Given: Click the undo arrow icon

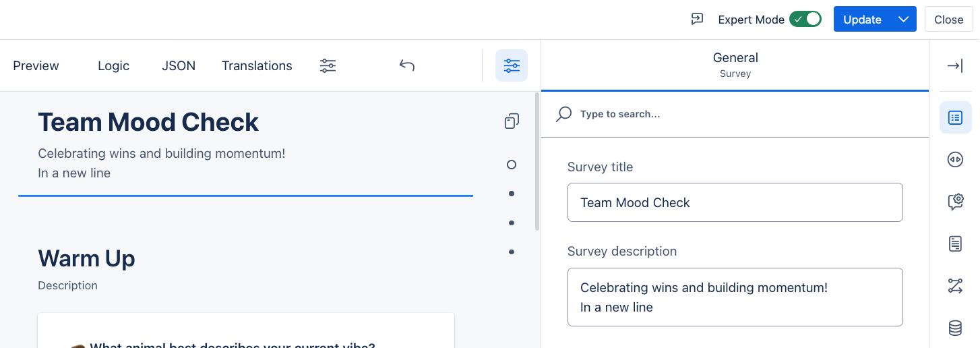Looking at the screenshot, I should (x=406, y=65).
